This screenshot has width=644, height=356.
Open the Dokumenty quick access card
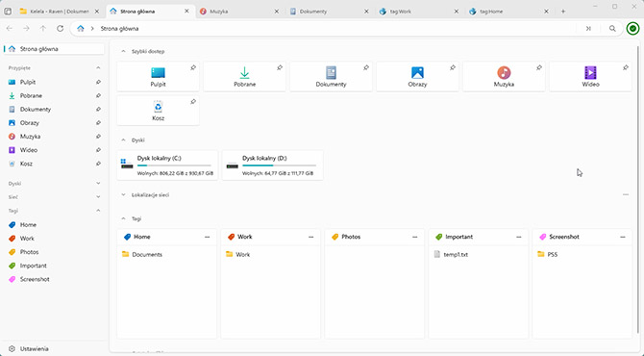coord(331,76)
